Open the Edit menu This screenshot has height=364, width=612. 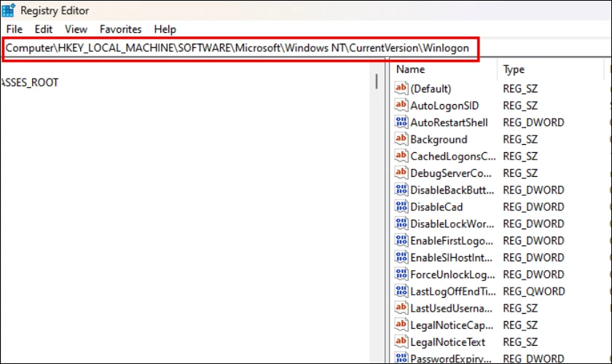pos(44,29)
